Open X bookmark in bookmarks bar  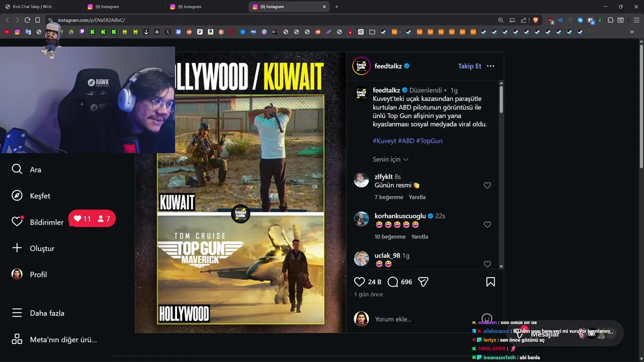pos(168,32)
